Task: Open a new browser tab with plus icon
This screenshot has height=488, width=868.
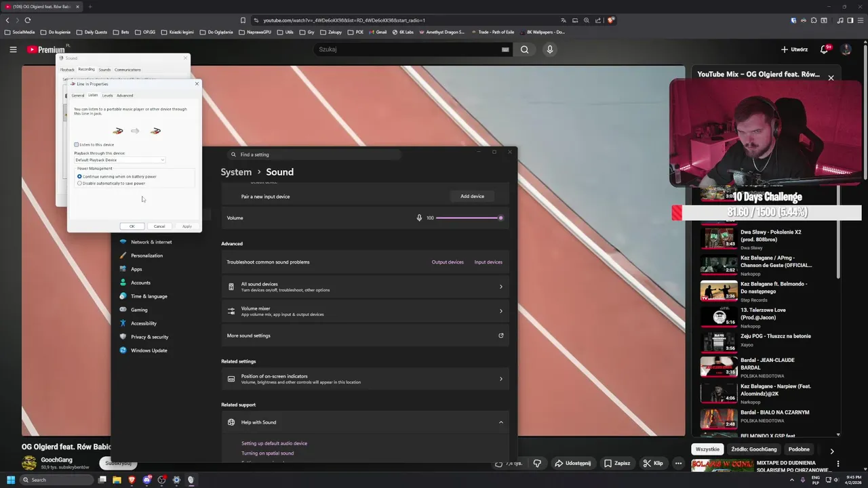Action: [90, 7]
